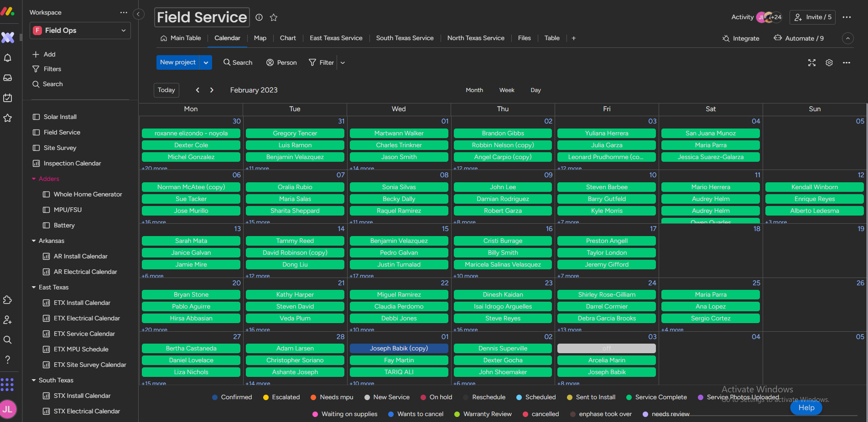Screen dimensions: 868x422
Task: Click invite members icon in left rail
Action: 8,320
